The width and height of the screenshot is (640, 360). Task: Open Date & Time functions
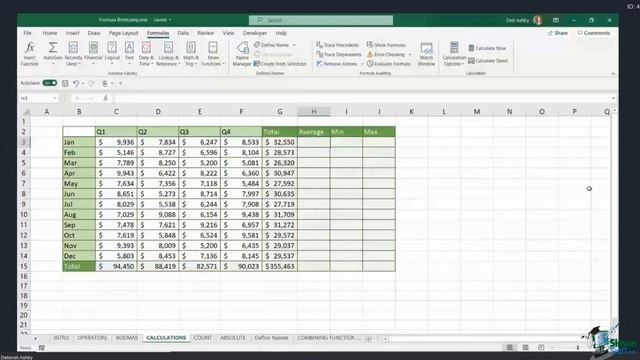[x=146, y=53]
